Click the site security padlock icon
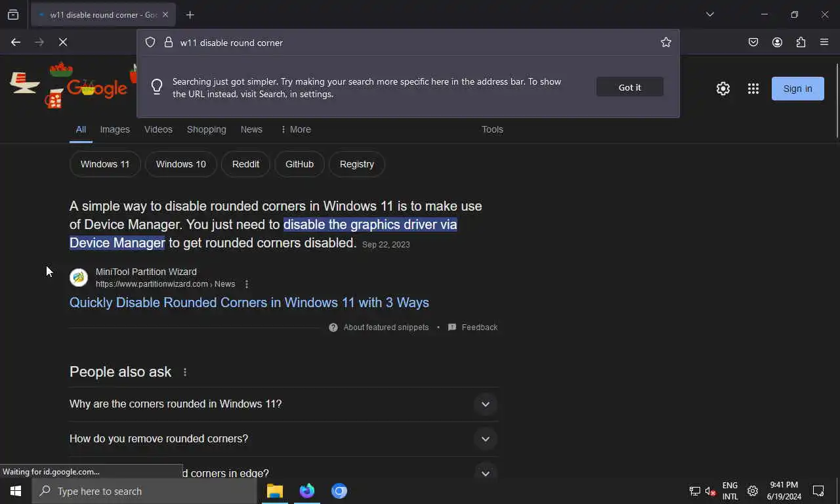Screen dimensions: 840x504 point(168,42)
